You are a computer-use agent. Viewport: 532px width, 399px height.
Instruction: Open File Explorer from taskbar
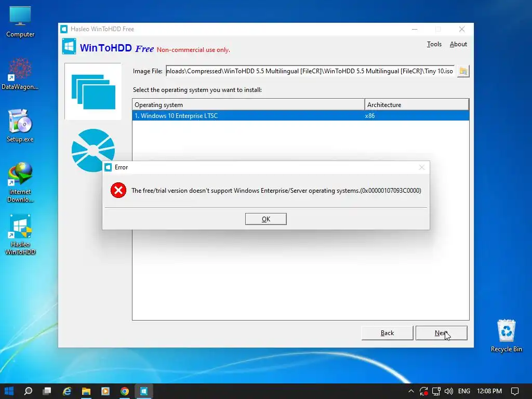[86, 391]
